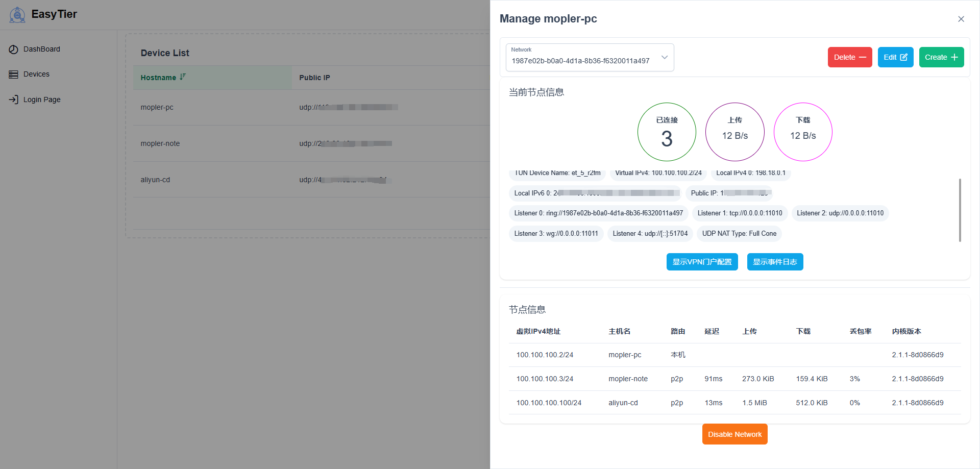Image resolution: width=980 pixels, height=469 pixels.
Task: Click the Public IP column header
Action: point(314,78)
